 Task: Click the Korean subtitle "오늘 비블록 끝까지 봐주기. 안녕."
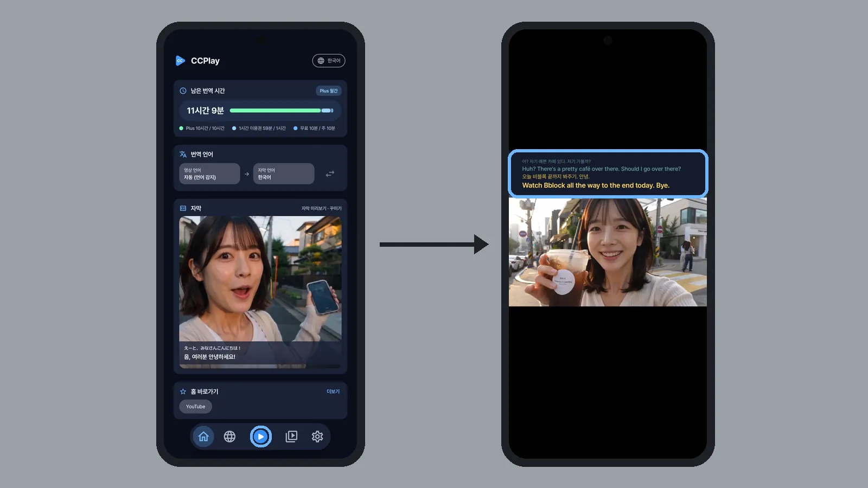click(x=556, y=177)
